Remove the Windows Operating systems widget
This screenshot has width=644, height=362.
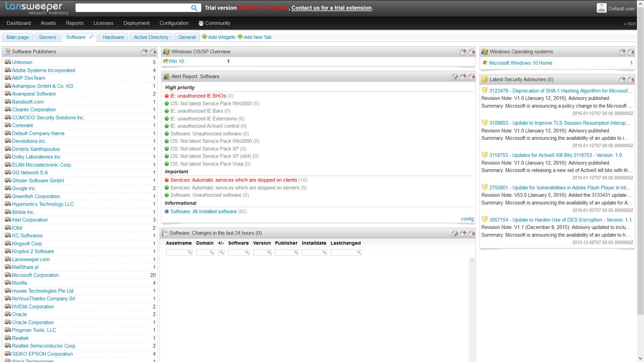tap(631, 52)
